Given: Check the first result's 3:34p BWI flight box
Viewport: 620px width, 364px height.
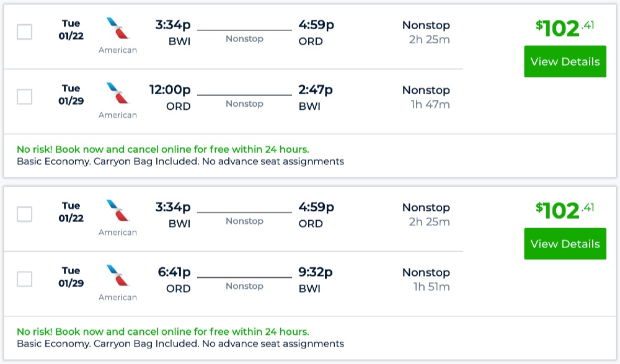Looking at the screenshot, I should (25, 32).
